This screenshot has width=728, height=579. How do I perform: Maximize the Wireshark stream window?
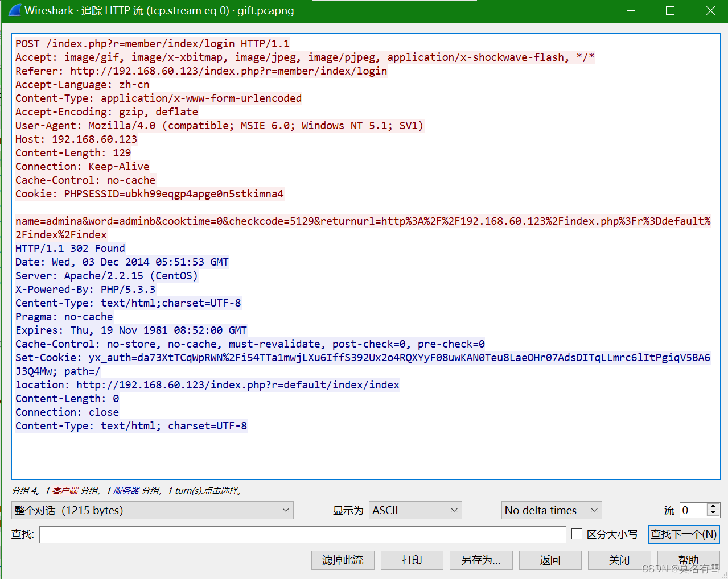pyautogui.click(x=670, y=10)
